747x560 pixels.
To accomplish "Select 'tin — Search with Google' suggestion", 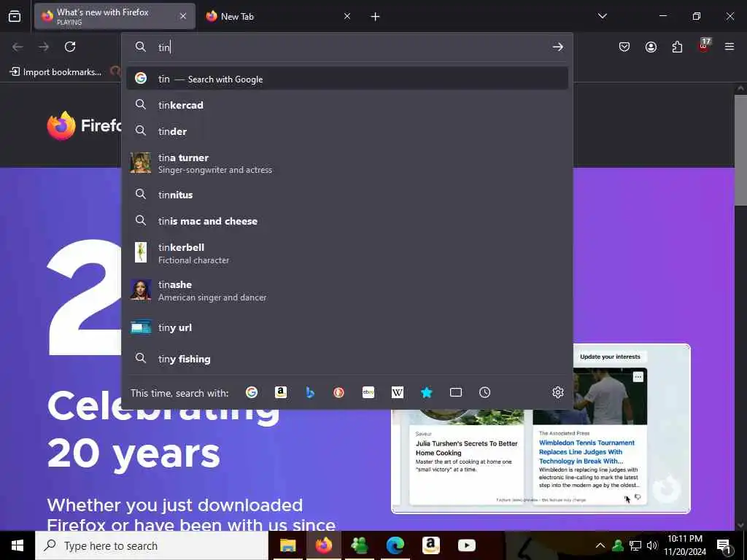I will pyautogui.click(x=347, y=79).
